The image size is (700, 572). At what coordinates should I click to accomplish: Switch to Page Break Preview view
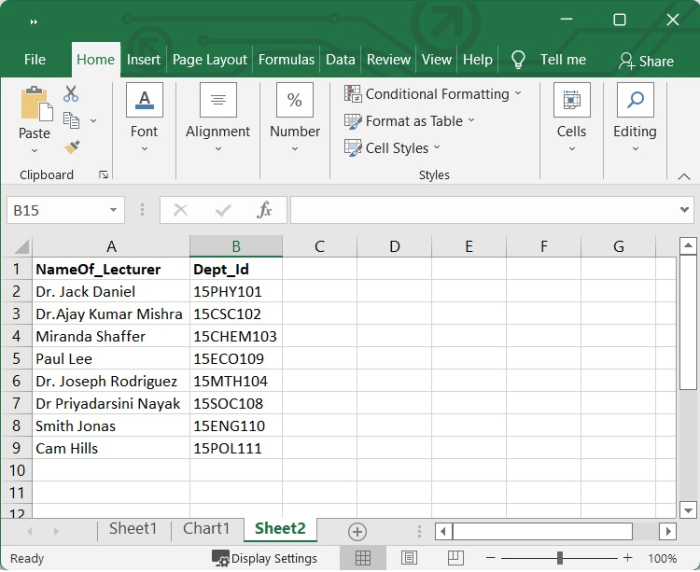coord(455,558)
